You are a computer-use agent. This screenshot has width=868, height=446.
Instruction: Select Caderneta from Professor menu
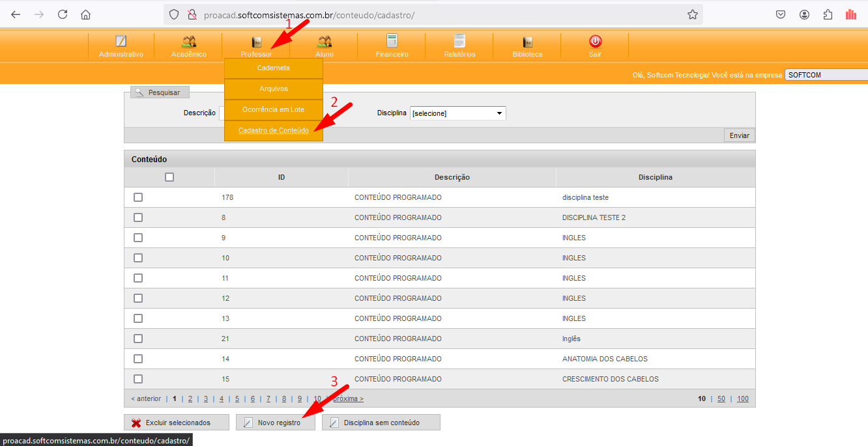point(273,68)
